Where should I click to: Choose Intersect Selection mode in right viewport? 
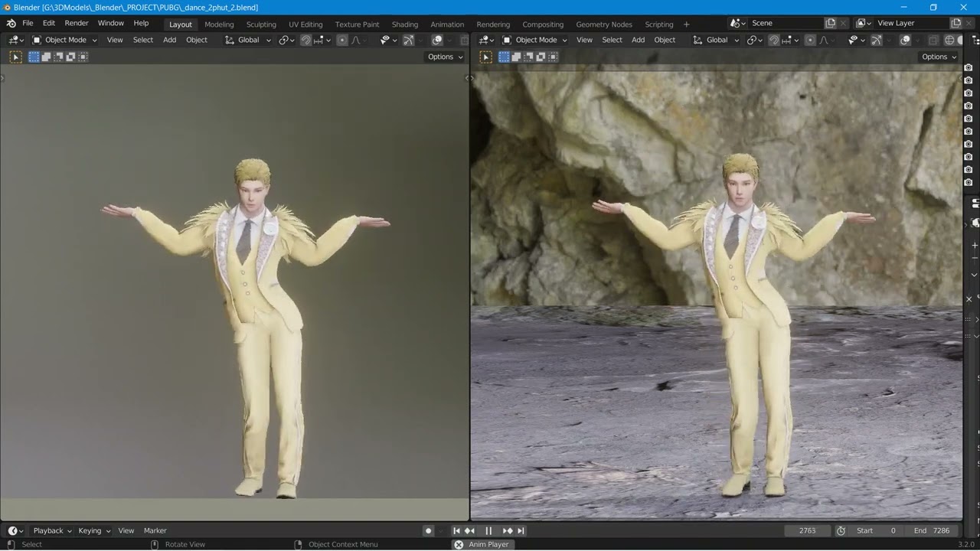pos(553,57)
